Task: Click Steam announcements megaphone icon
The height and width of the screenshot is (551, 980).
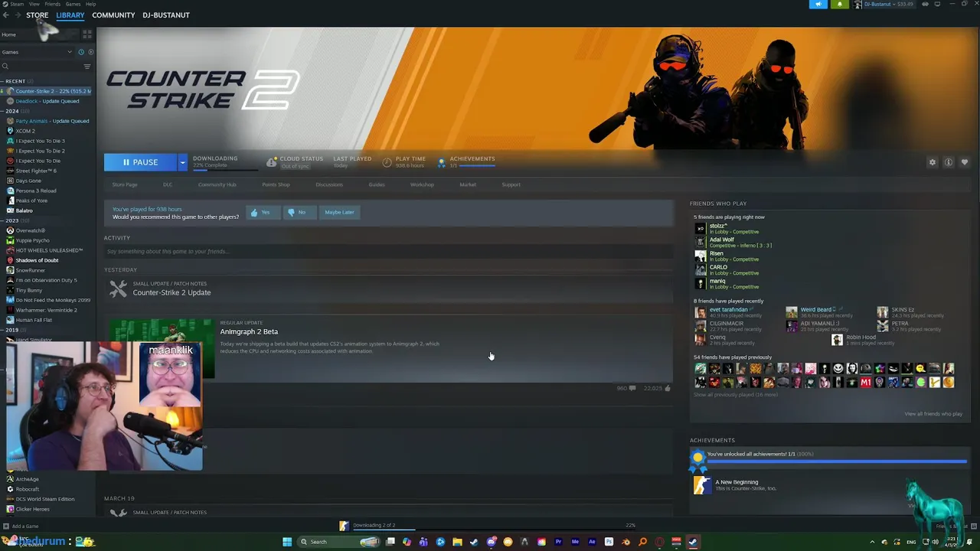Action: click(x=818, y=5)
